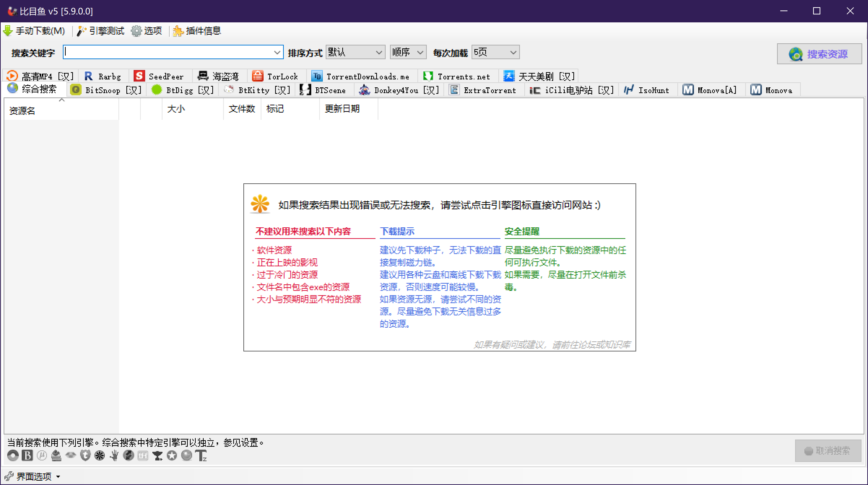Expand the 界面选项 interface options menu
This screenshot has width=868, height=485.
tap(32, 477)
